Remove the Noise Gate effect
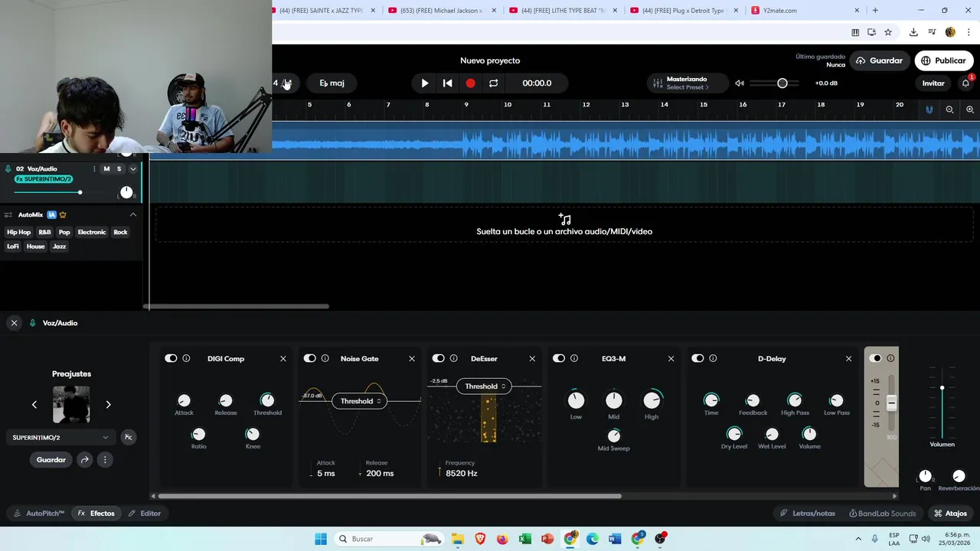The height and width of the screenshot is (551, 980). [412, 358]
